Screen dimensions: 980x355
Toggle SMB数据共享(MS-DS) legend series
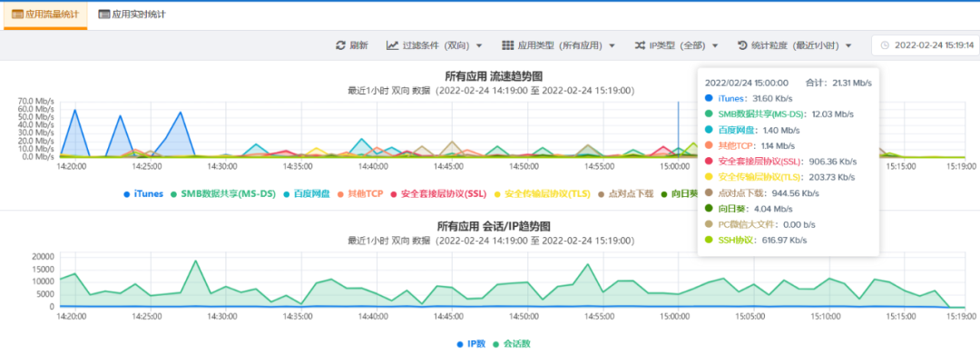click(222, 193)
